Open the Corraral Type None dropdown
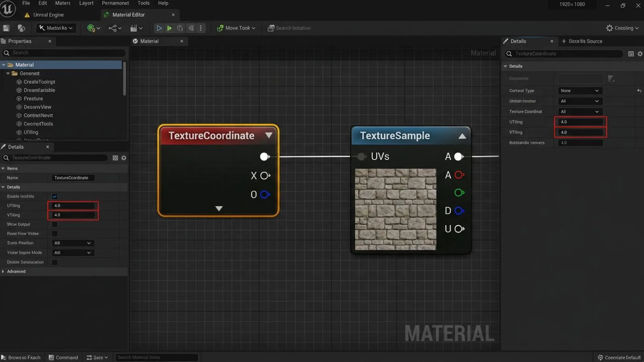Image resolution: width=644 pixels, height=362 pixels. click(580, 91)
